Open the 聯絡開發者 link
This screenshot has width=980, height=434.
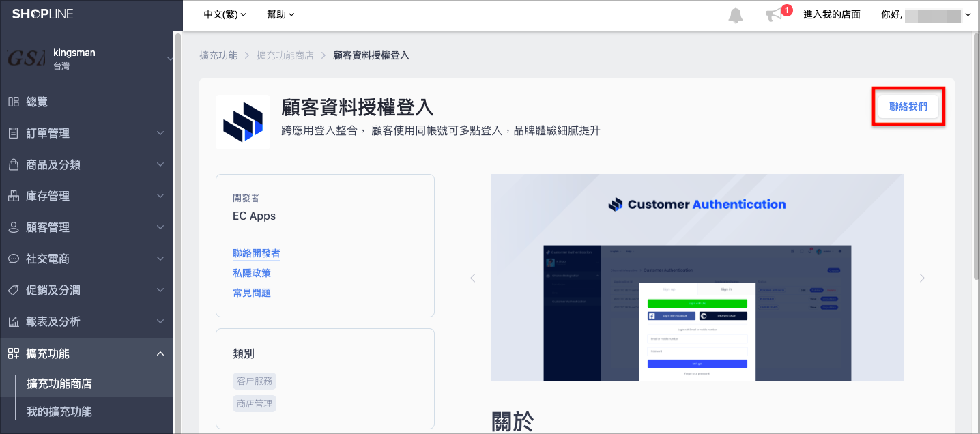[257, 253]
